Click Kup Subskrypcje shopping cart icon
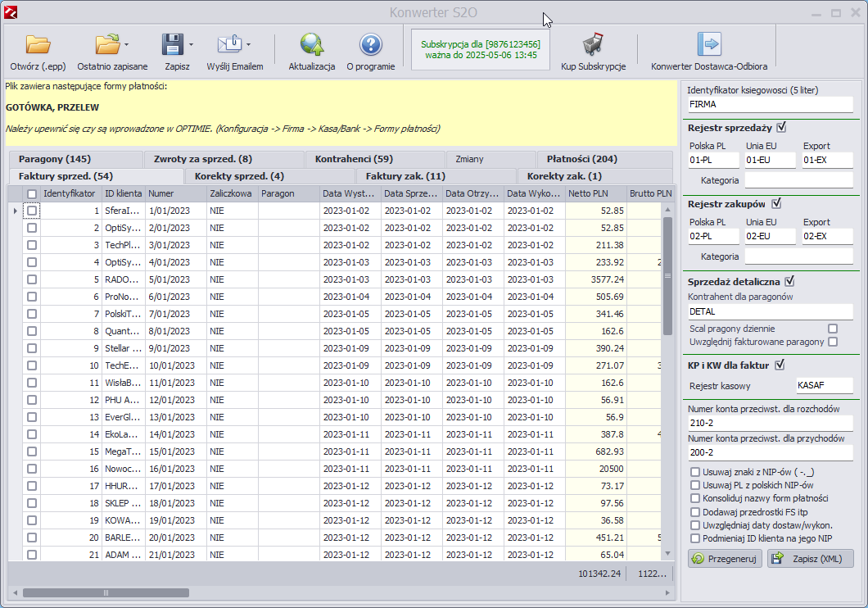This screenshot has width=868, height=608. tap(593, 45)
